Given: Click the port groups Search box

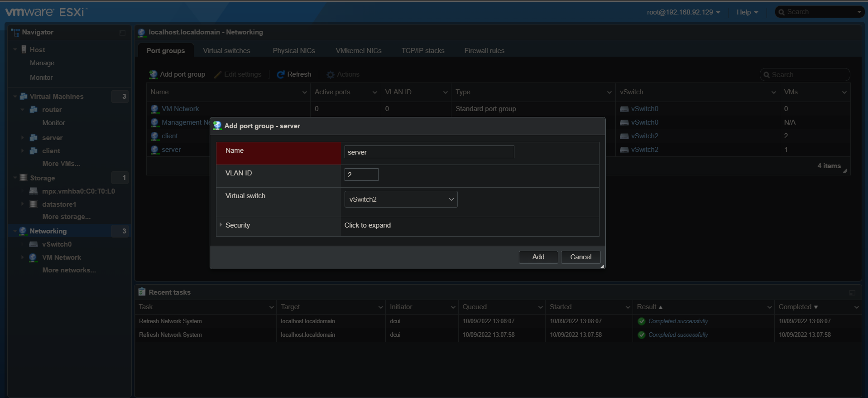Looking at the screenshot, I should [805, 75].
